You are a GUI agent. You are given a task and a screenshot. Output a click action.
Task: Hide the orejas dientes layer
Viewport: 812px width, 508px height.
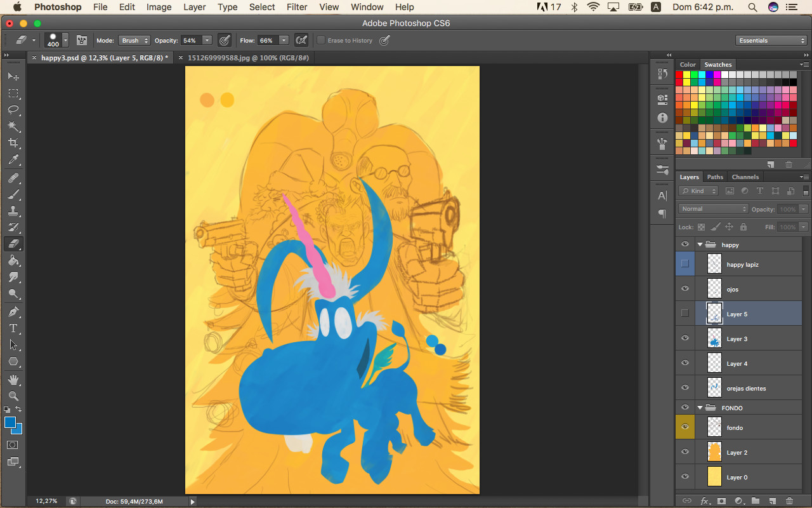tap(685, 388)
